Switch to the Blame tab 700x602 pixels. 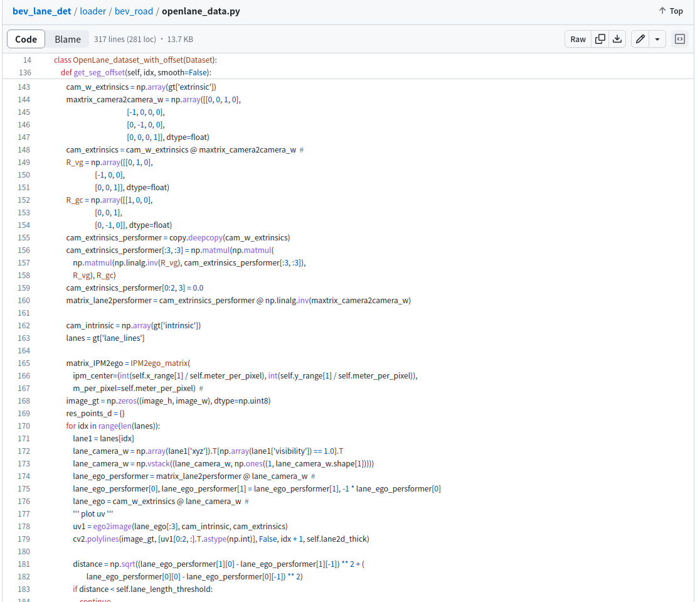(x=67, y=39)
